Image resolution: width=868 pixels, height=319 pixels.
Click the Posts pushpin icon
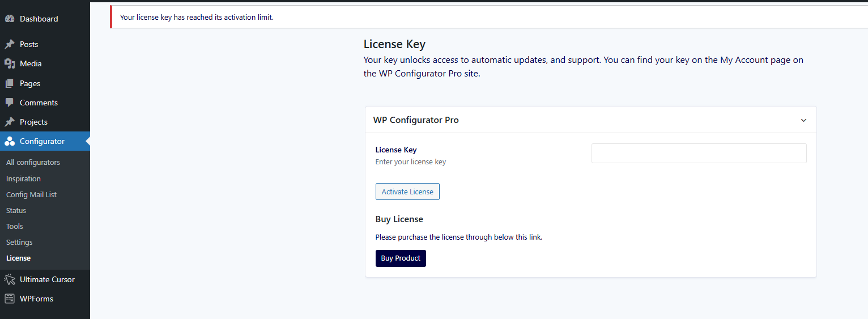[10, 44]
